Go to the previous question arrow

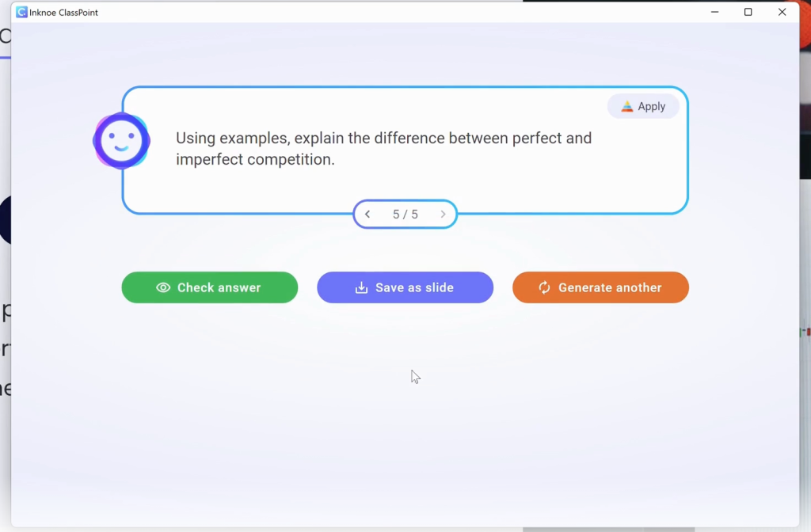pos(367,214)
